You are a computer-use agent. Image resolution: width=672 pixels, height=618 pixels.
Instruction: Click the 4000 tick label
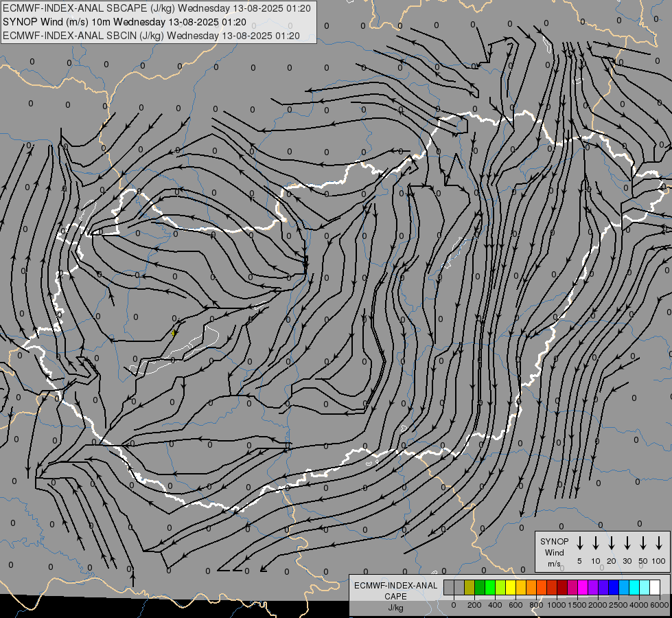coord(638,605)
